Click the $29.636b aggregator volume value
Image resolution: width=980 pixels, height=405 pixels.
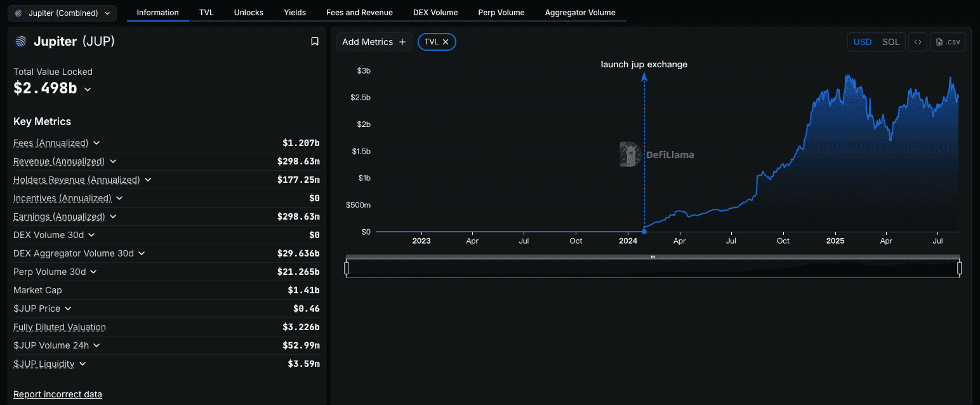coord(298,253)
